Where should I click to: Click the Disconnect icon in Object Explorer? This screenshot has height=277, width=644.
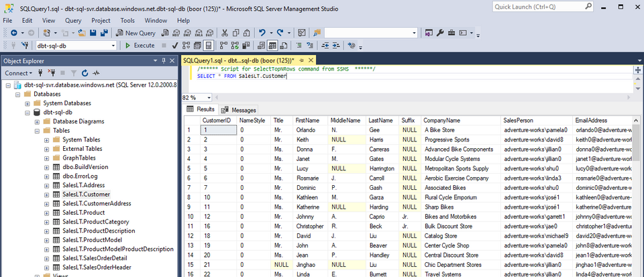click(x=51, y=72)
